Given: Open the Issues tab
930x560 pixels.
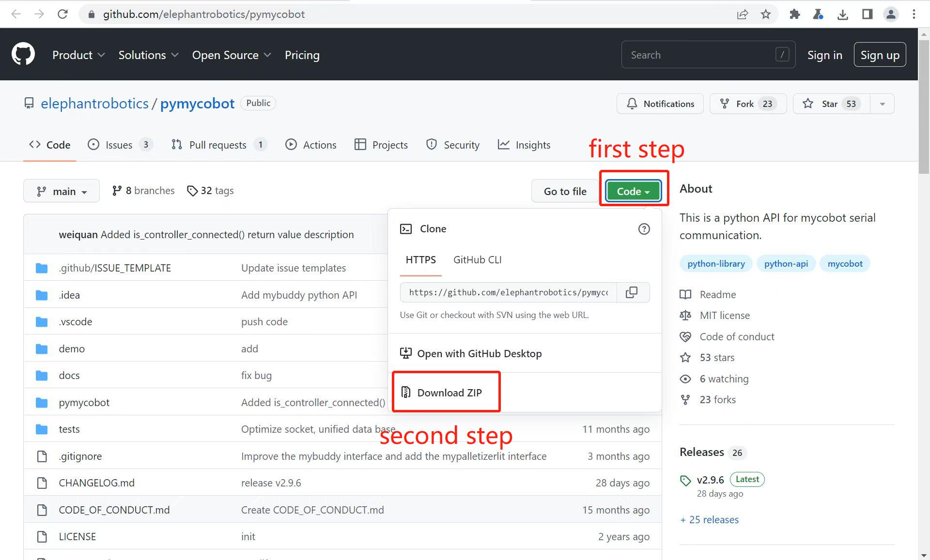Looking at the screenshot, I should pyautogui.click(x=119, y=145).
